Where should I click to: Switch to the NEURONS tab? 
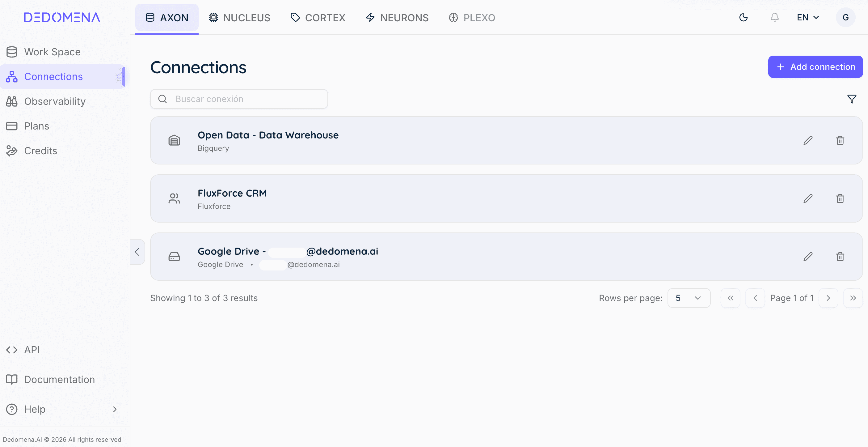pos(397,18)
